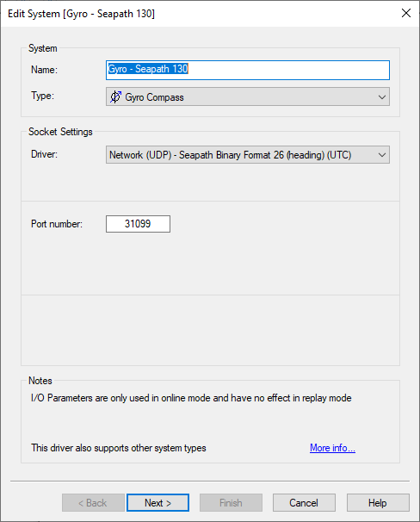Click the Driver label
420x522 pixels.
44,154
